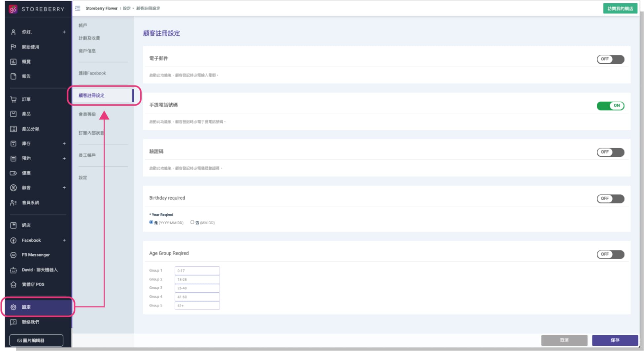The image size is (644, 351).
Task: Open 會員等級 settings item
Action: pyautogui.click(x=87, y=114)
